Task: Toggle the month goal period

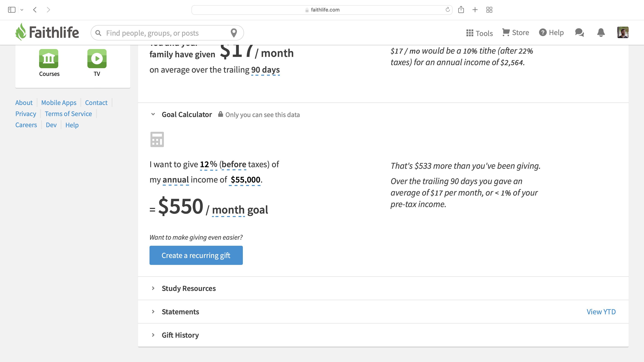Action: coord(228,210)
